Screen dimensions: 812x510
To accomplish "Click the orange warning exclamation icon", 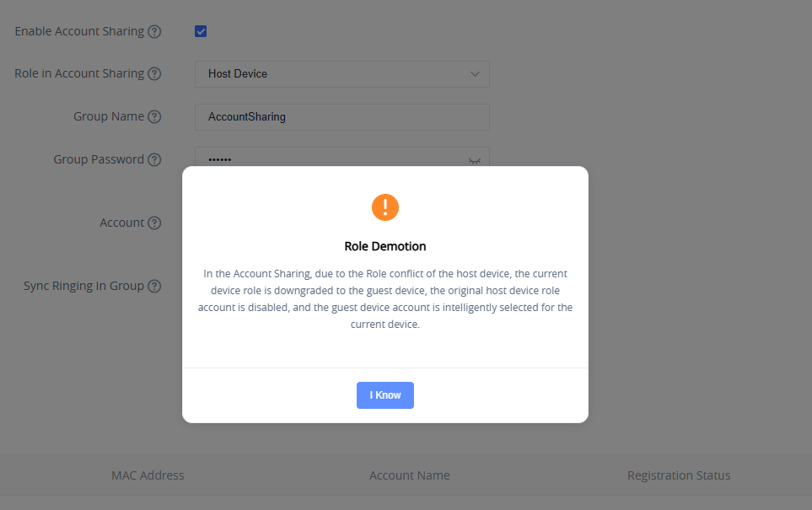I will click(x=385, y=207).
